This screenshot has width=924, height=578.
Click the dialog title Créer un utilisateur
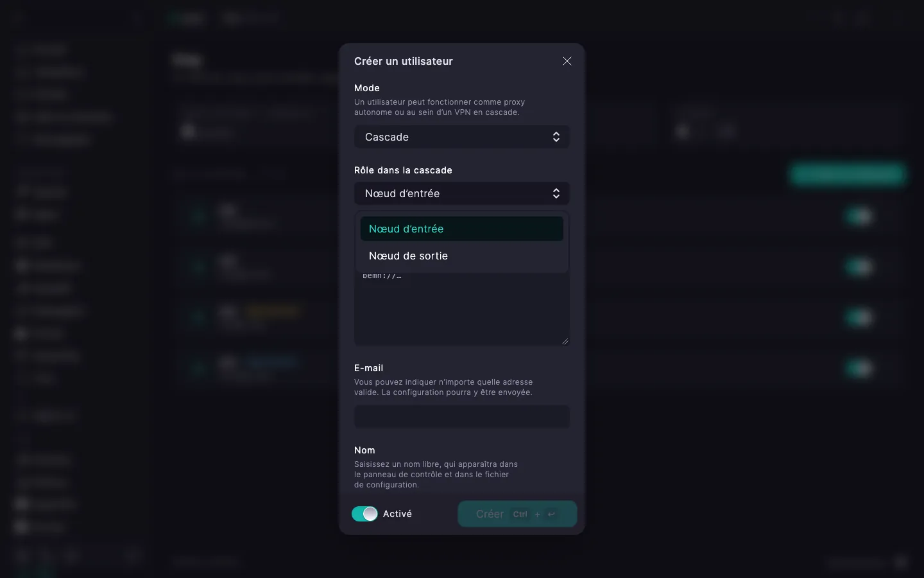[x=404, y=61]
